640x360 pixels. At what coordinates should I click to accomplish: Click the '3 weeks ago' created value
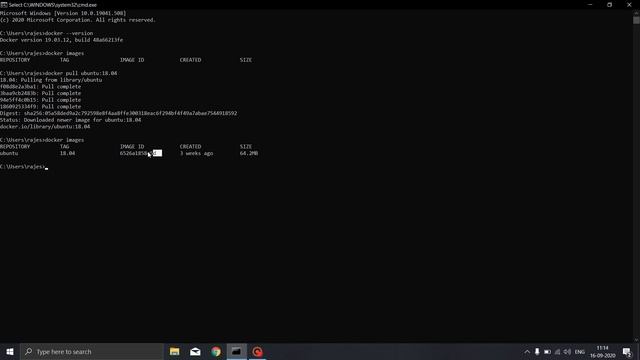coord(196,153)
